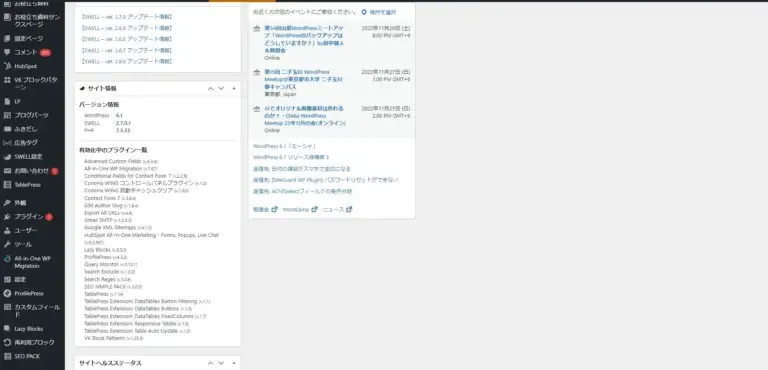Click the SWELL設定 wave icon
Viewport: 768px width, 370px height.
pos(7,157)
